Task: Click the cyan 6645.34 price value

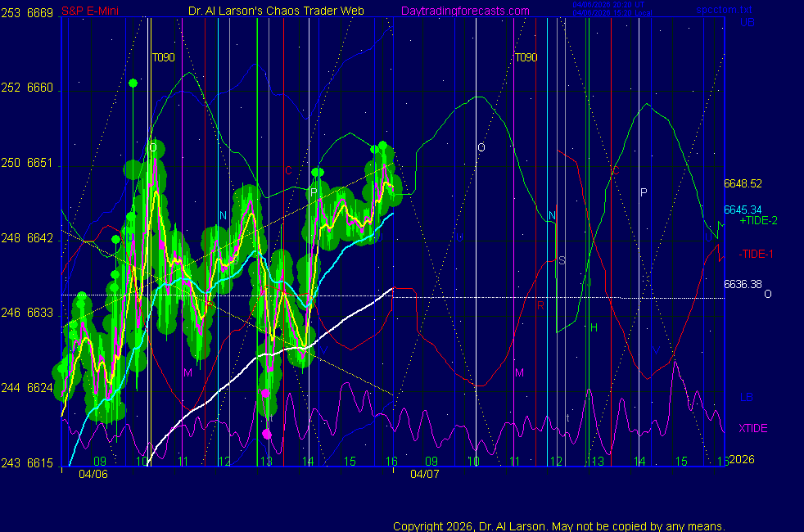Action: click(x=743, y=210)
